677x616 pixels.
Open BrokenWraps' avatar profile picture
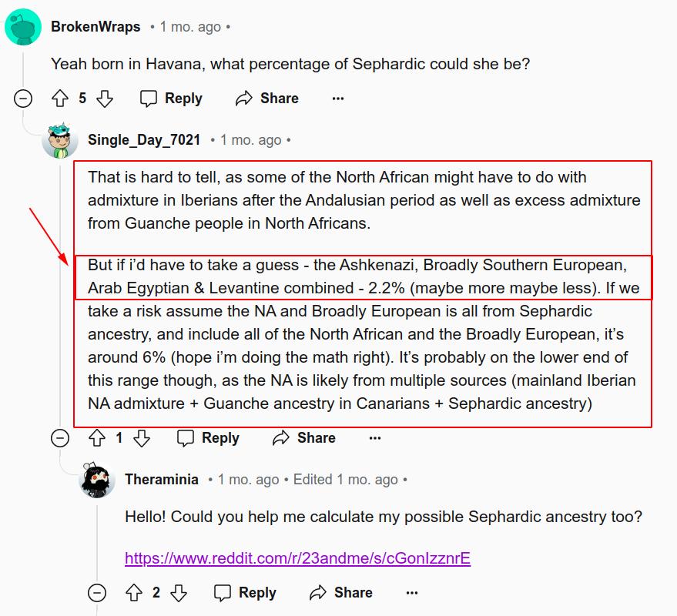23,27
